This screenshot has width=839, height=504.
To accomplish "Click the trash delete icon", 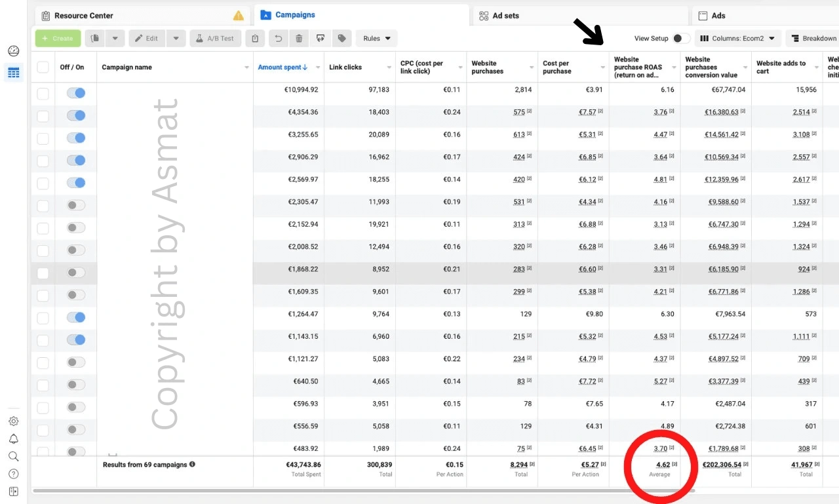I will coord(299,39).
